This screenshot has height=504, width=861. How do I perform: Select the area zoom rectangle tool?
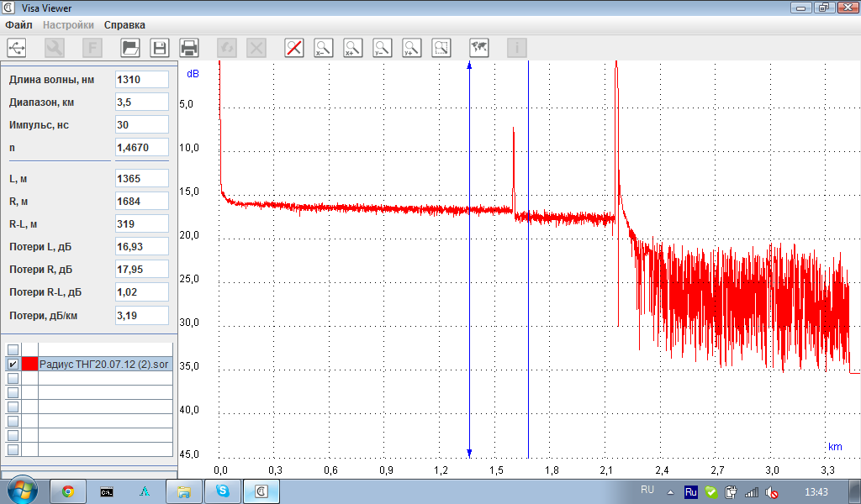coord(441,48)
